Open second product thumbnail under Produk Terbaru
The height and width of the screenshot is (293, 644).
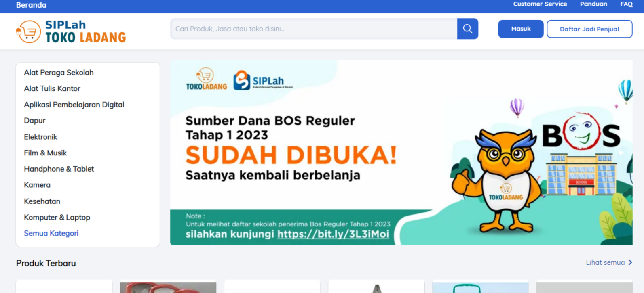pyautogui.click(x=168, y=287)
